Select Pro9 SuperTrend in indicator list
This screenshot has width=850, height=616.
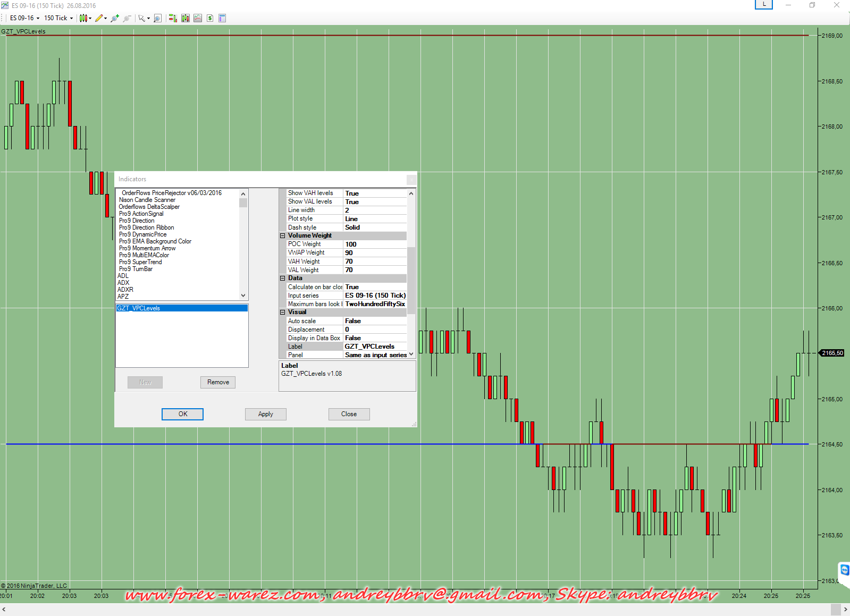tap(140, 262)
